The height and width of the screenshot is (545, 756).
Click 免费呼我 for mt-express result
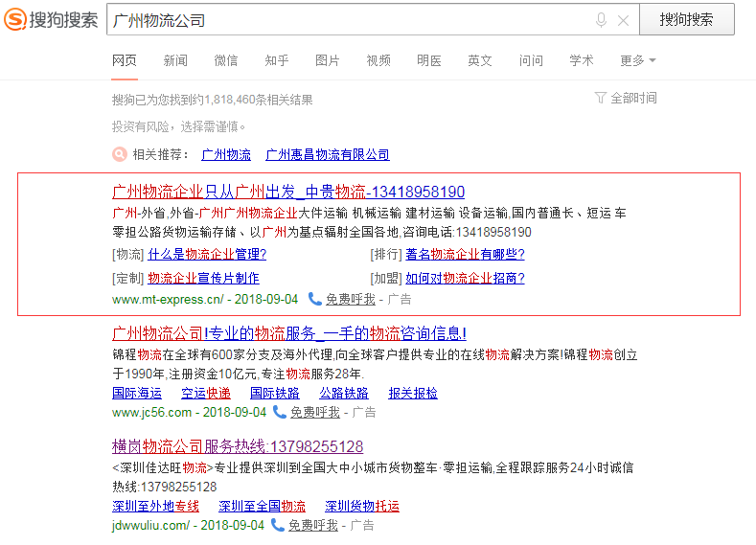click(x=351, y=299)
